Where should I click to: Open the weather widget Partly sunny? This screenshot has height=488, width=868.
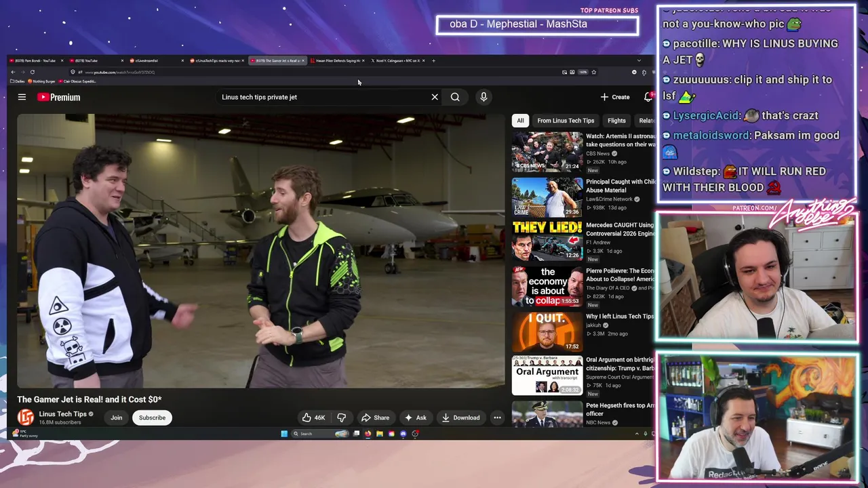point(26,433)
